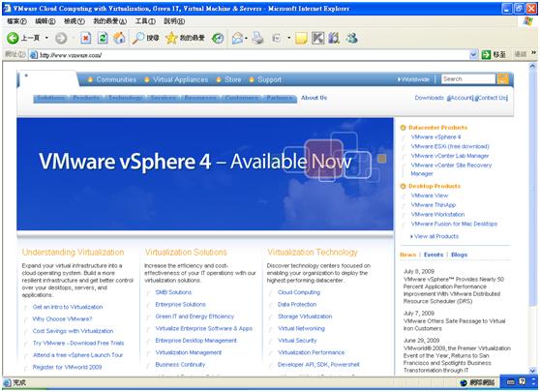The image size is (540, 392).
Task: Open SMB Solutions link
Action: [173, 292]
